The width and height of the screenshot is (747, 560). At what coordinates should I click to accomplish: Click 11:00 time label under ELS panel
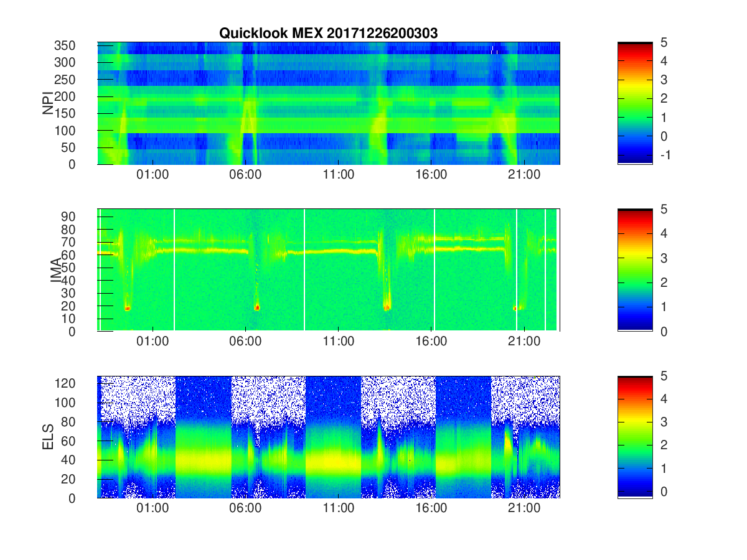[339, 508]
